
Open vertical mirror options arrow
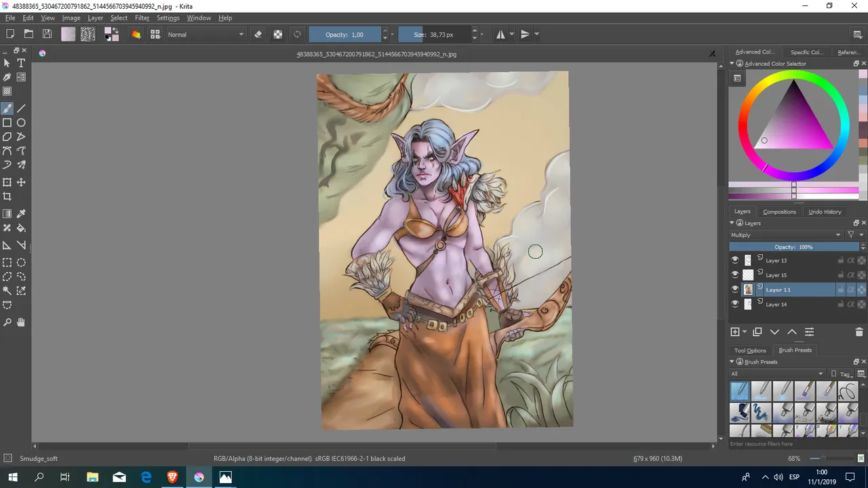536,35
